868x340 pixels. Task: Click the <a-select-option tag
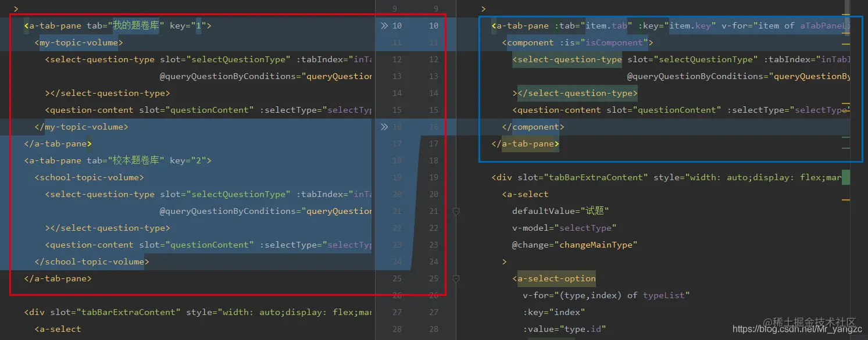coord(554,278)
